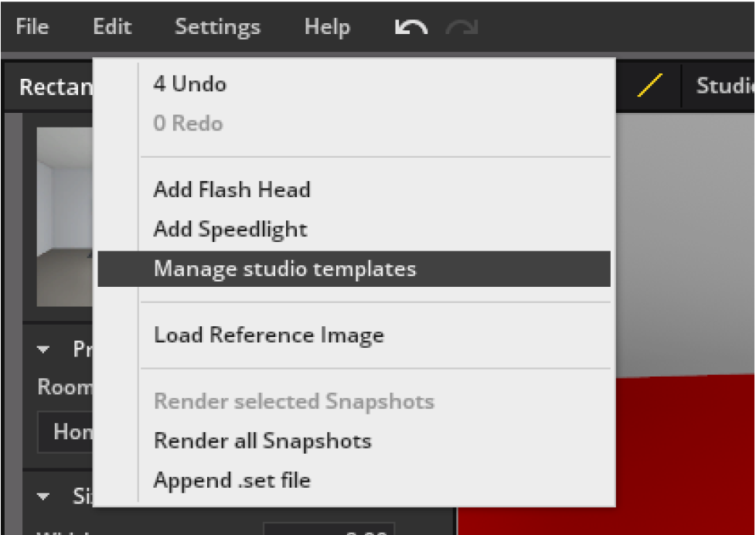Choose Add Speedlight in the Edit menu
The width and height of the screenshot is (756, 535).
[230, 229]
